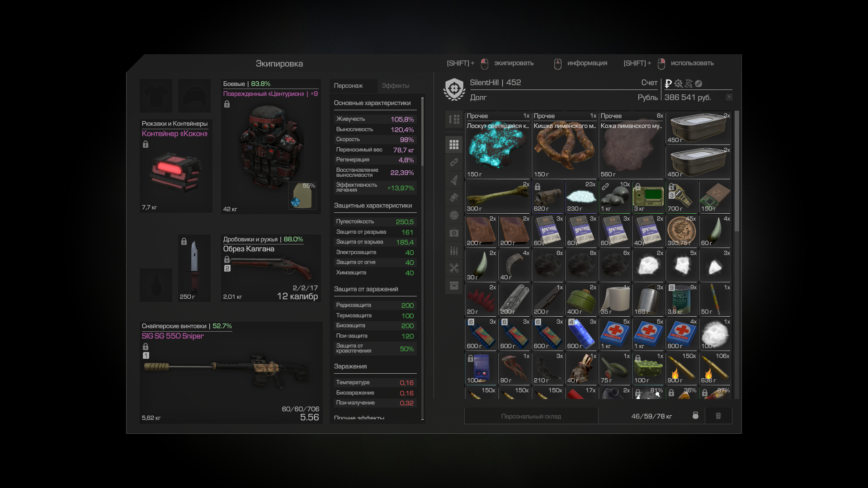Select the all-items grid filter

pos(454,145)
